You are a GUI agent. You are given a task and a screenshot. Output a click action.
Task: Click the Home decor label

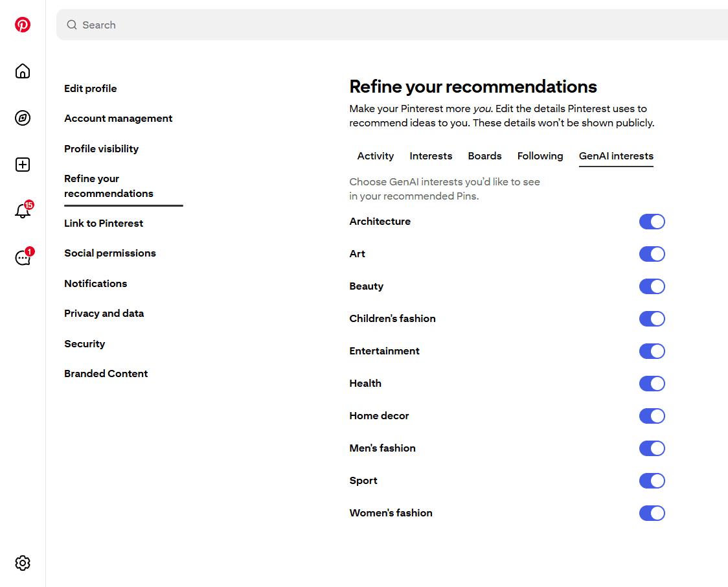(x=379, y=416)
